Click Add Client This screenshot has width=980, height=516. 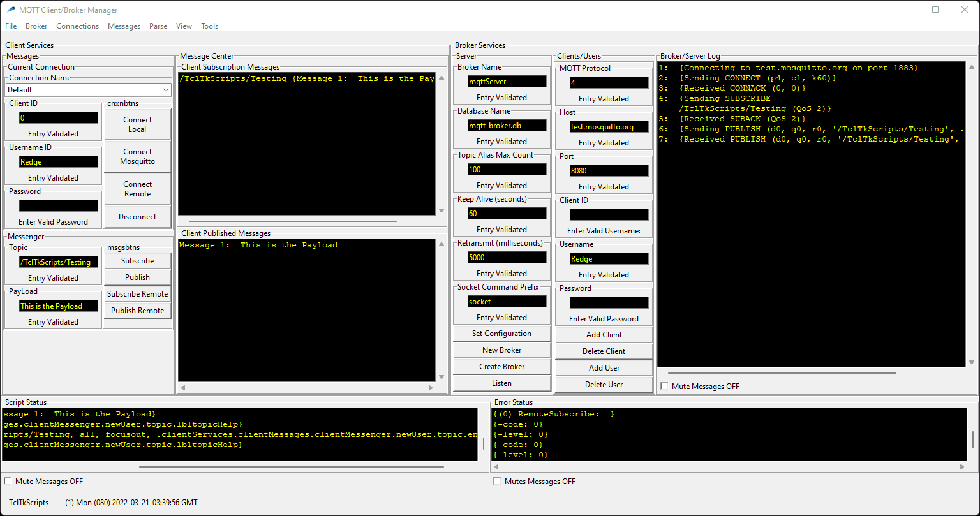[x=603, y=334]
